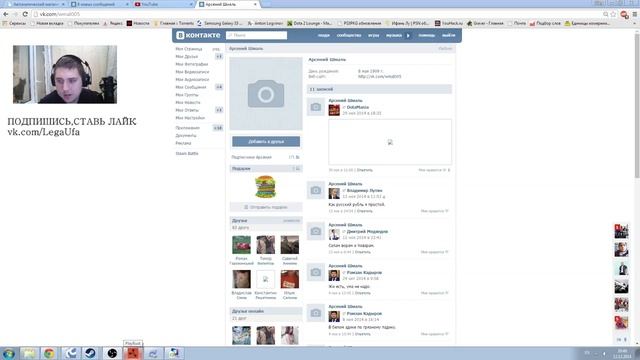This screenshot has height=360, width=640.
Task: Click the camera avatar of the DotaMania post author
Action: [x=316, y=107]
